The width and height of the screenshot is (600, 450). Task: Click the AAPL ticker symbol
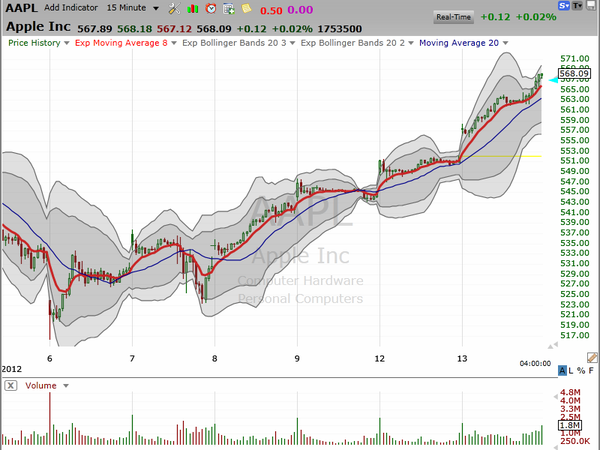click(22, 8)
